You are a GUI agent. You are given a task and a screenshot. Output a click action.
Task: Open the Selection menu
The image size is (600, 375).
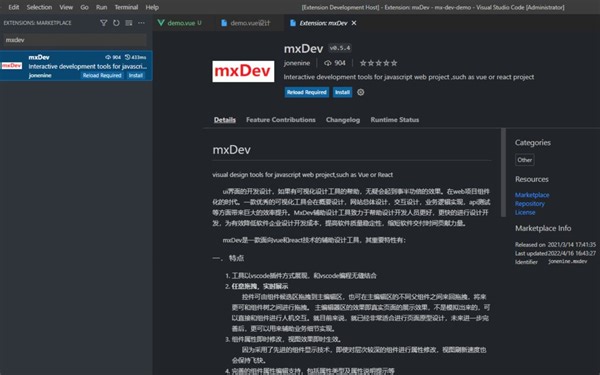[39, 7]
